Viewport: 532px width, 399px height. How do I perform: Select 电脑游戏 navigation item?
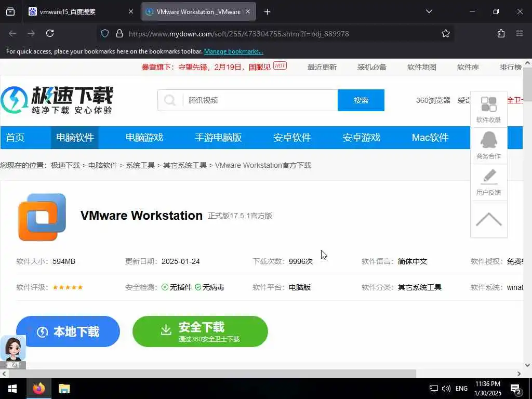[x=144, y=137]
